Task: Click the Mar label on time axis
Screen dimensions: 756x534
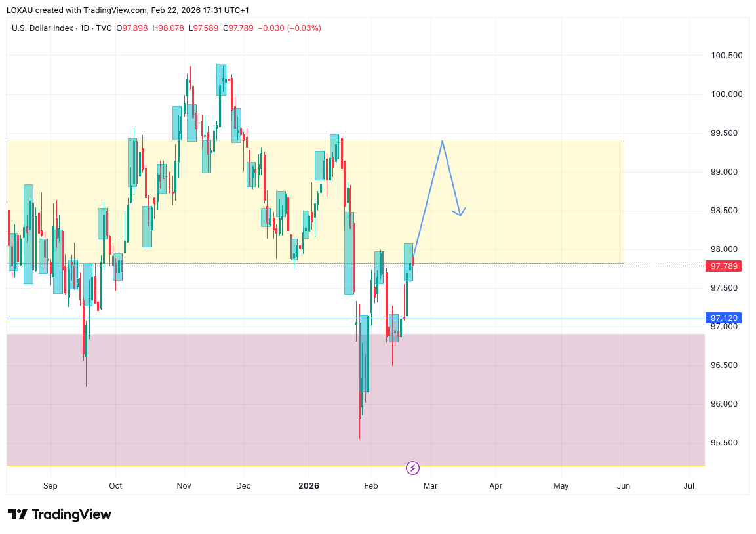Action: pyautogui.click(x=430, y=486)
